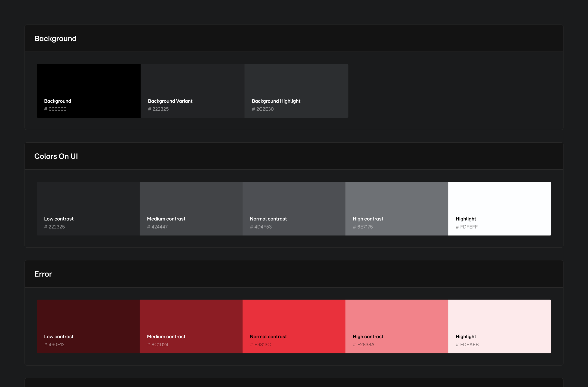Click the hex text # F2838A

coord(363,344)
